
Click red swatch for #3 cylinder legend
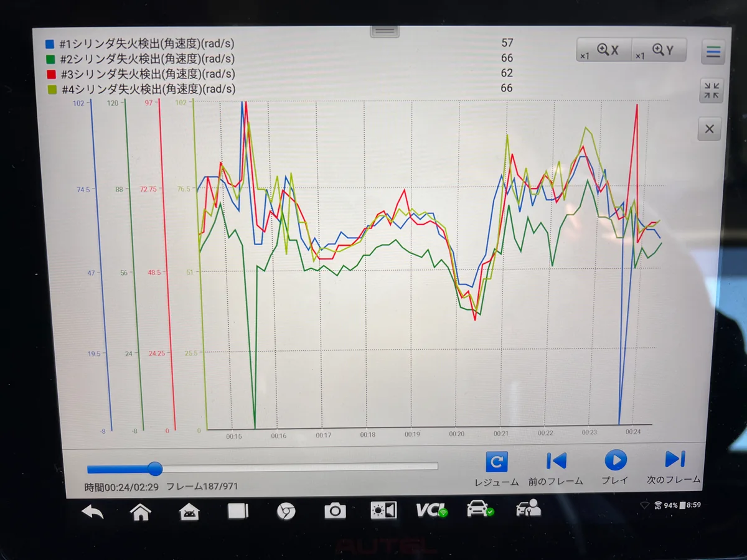click(x=50, y=74)
